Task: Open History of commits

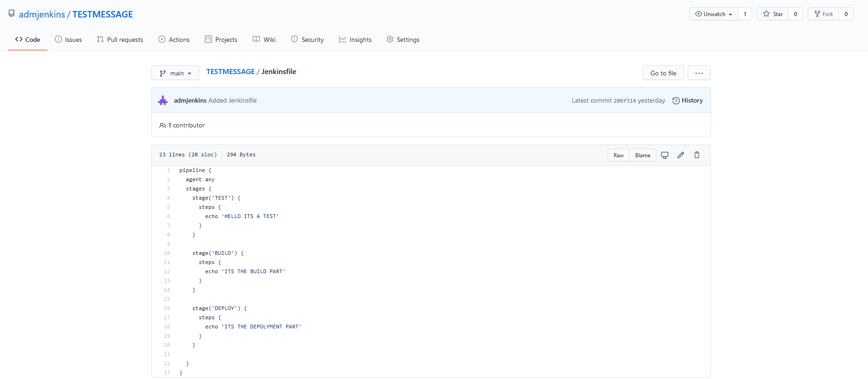Action: pos(688,101)
